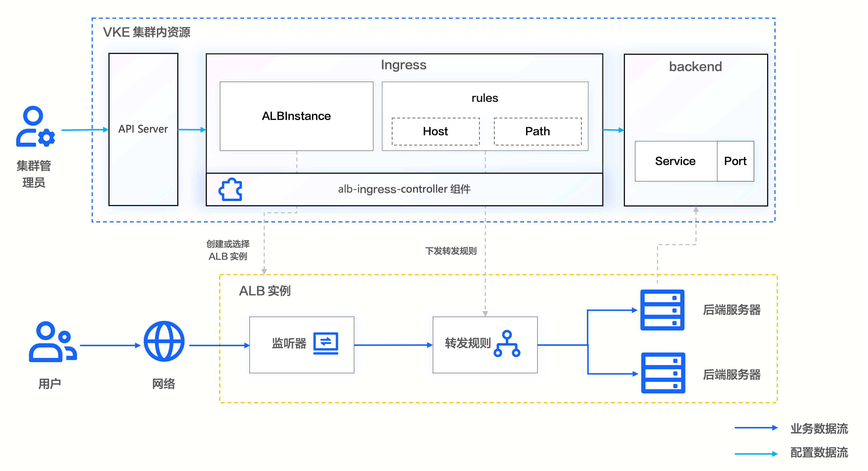868x471 pixels.
Task: Select the ALBInstance box
Action: click(297, 116)
